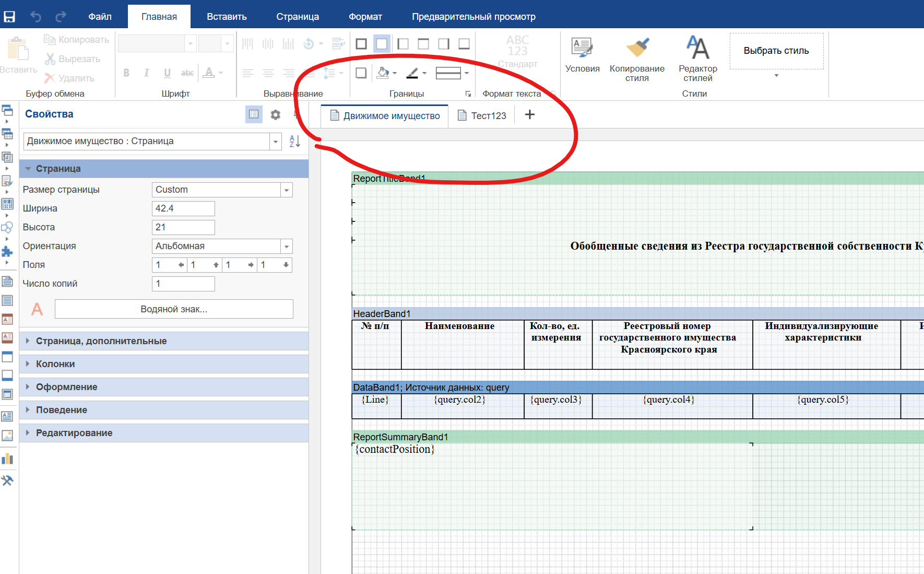Viewport: 924px width, 574px height.
Task: Select the Image component in the toolbox
Action: tap(7, 436)
